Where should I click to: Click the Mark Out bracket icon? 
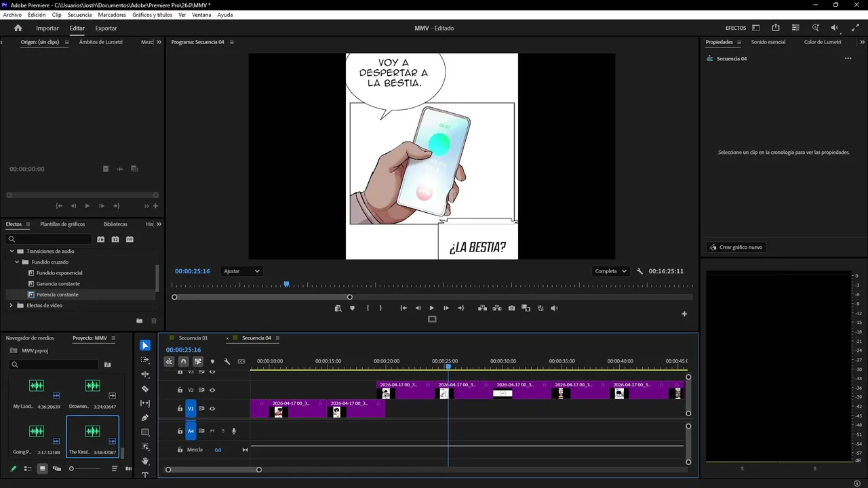[380, 308]
